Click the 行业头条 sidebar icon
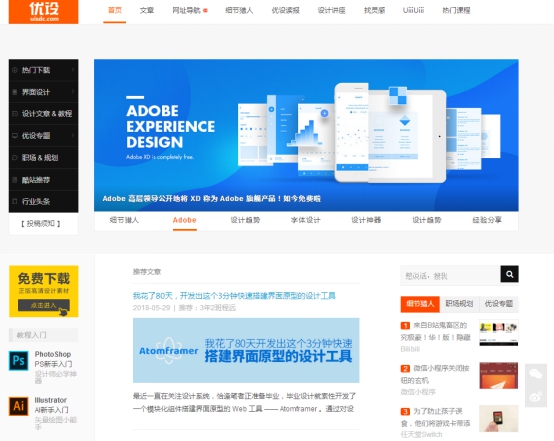Viewport: 554px width, 441px height. [15, 201]
